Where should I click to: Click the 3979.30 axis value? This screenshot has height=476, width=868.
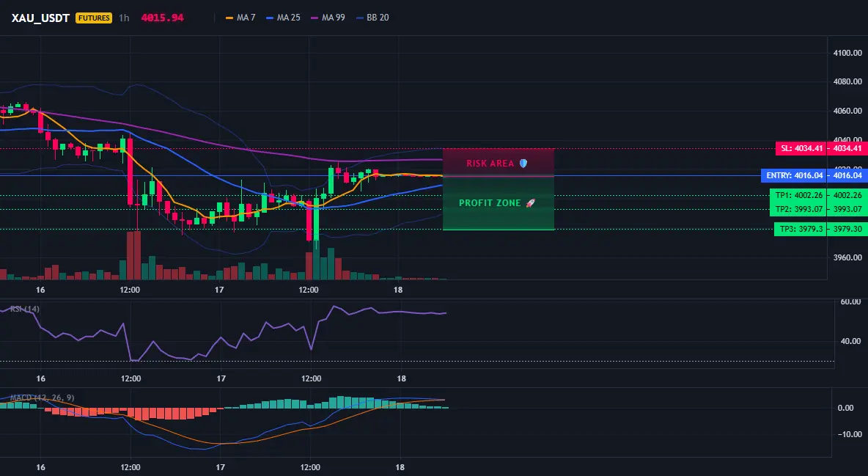coord(847,229)
